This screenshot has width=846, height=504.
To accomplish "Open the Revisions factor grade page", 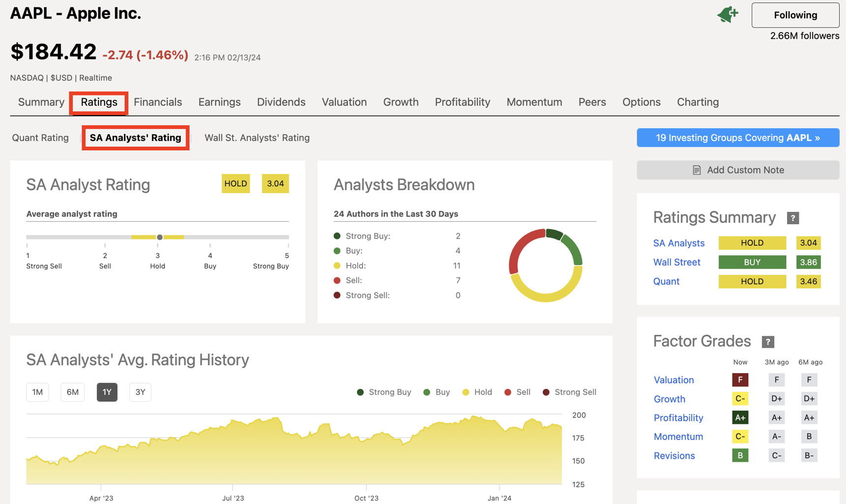I will pos(674,455).
